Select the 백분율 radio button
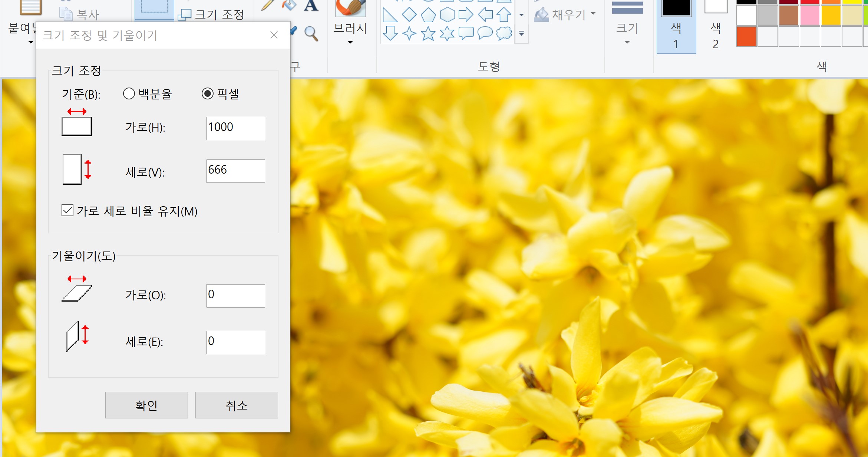 129,94
